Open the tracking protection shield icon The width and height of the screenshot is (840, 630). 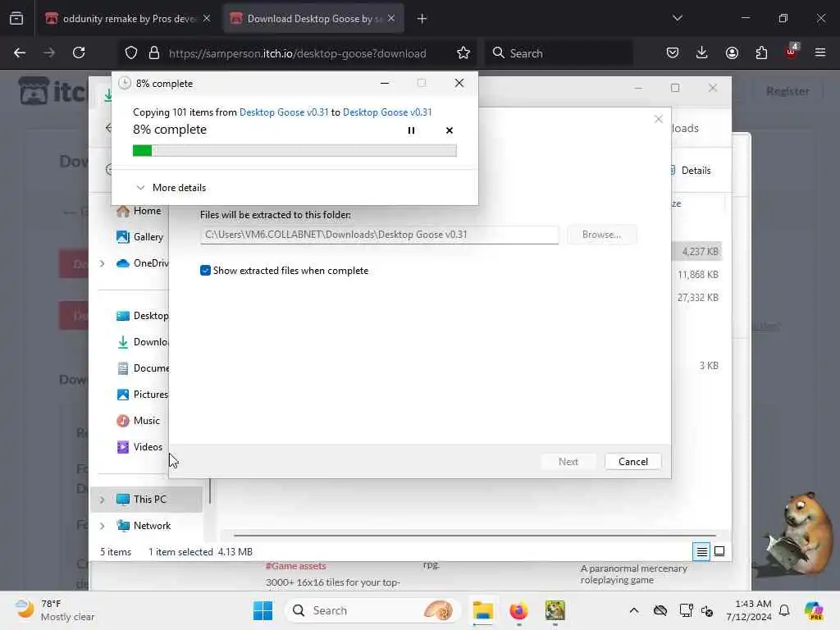click(131, 53)
